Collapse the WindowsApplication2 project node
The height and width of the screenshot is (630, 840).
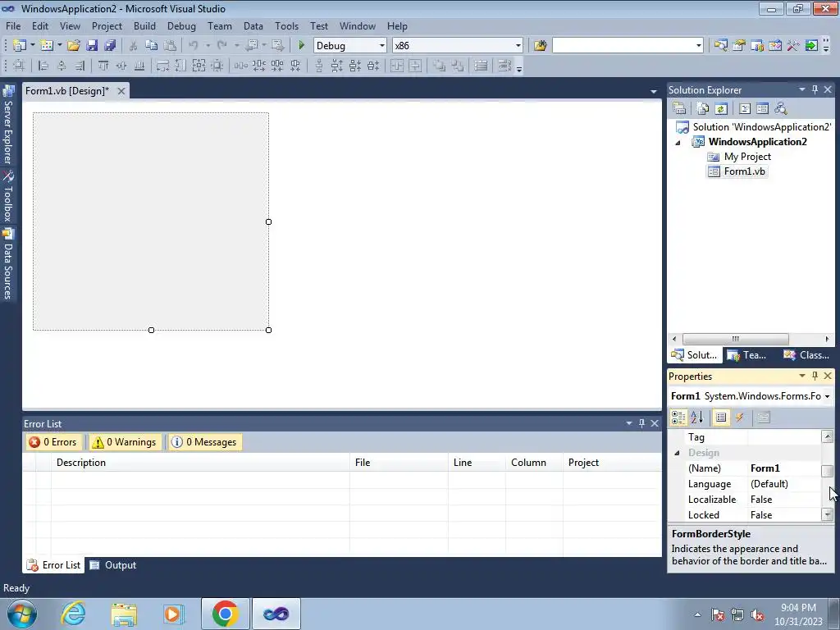pyautogui.click(x=678, y=143)
